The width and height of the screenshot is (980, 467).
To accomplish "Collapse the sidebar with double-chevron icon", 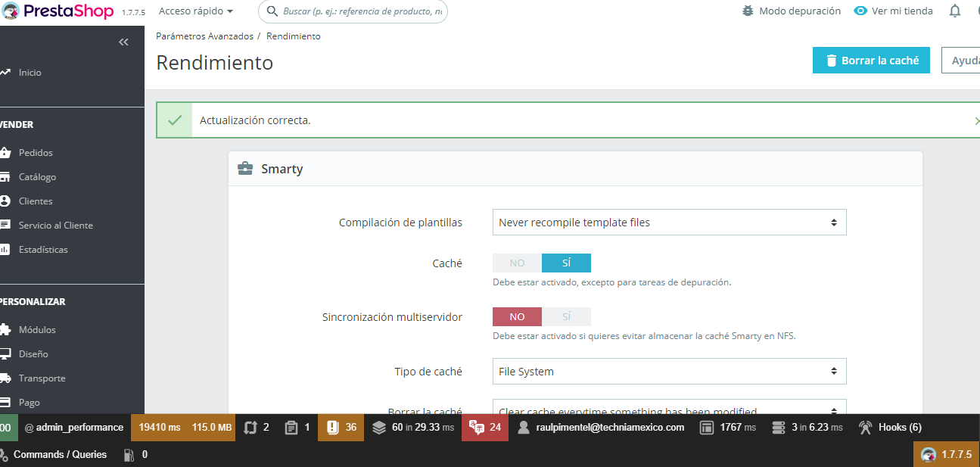I will 124,42.
